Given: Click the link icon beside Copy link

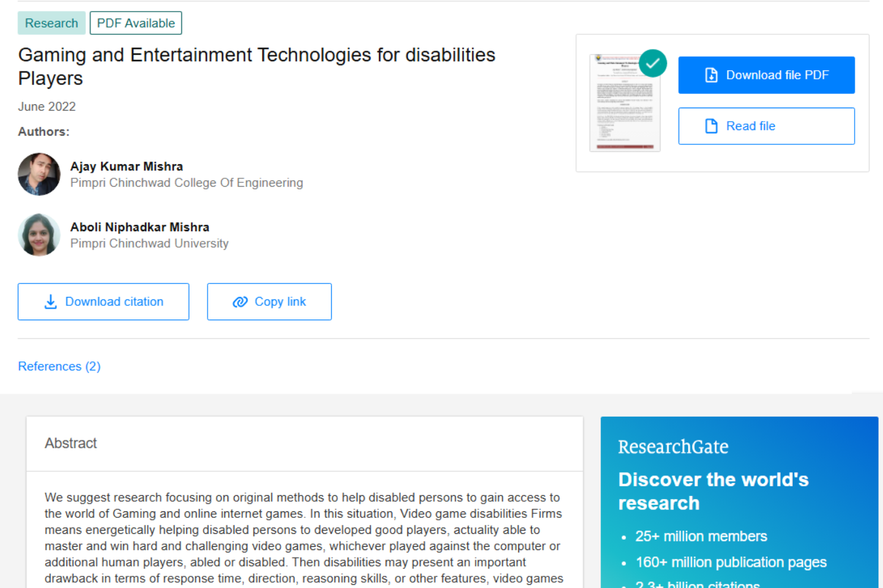Looking at the screenshot, I should 240,301.
